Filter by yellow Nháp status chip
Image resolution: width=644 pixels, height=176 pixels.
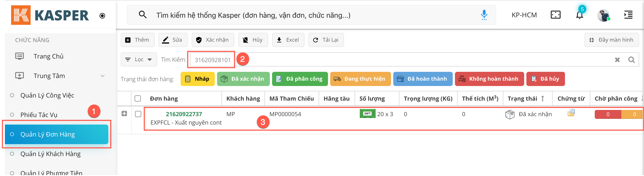coord(198,79)
